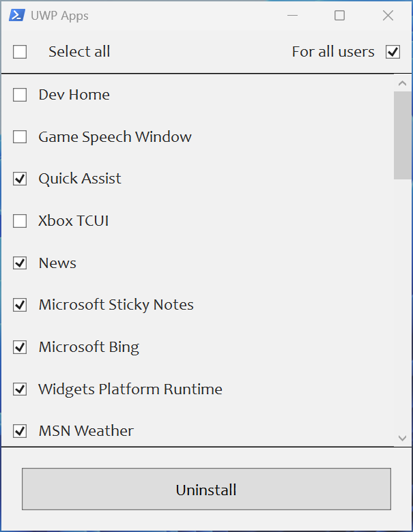413x532 pixels.
Task: Select the Xbox TCUI checkbox
Action: (x=20, y=221)
